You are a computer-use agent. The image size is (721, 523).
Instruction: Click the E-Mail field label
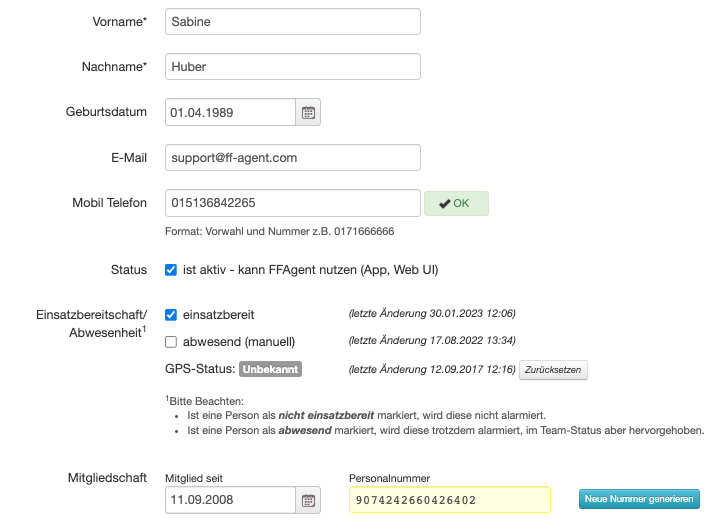[129, 158]
